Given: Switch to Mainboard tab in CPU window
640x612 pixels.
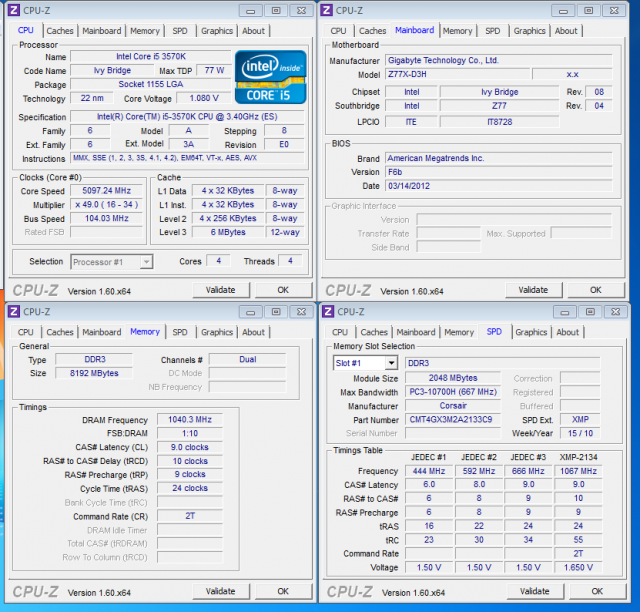Looking at the screenshot, I should click(102, 31).
